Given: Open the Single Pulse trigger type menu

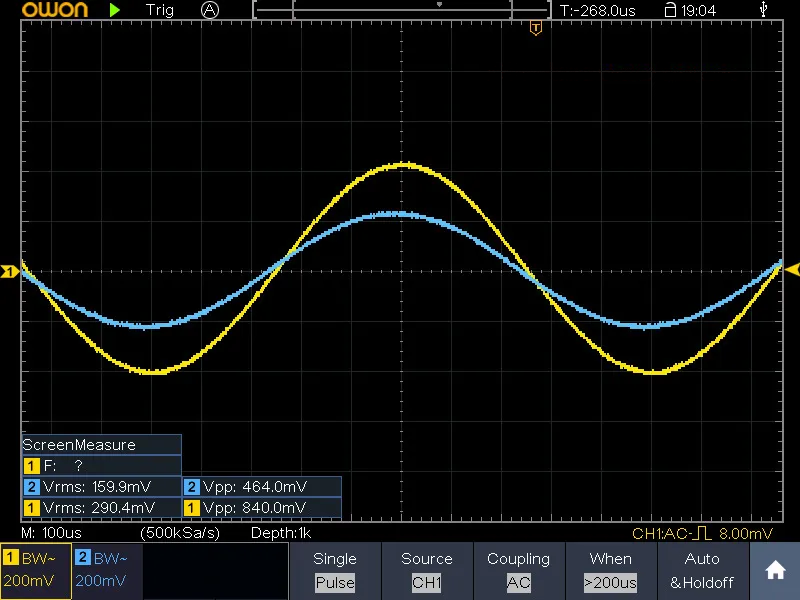Looking at the screenshot, I should [x=335, y=571].
